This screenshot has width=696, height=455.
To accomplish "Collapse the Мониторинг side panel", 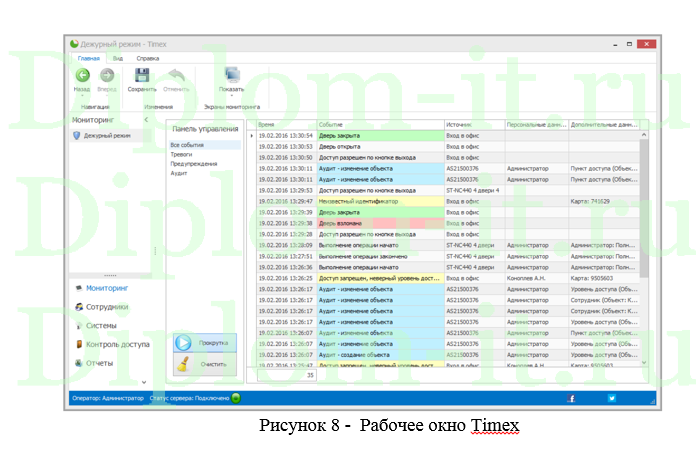I will pyautogui.click(x=147, y=120).
